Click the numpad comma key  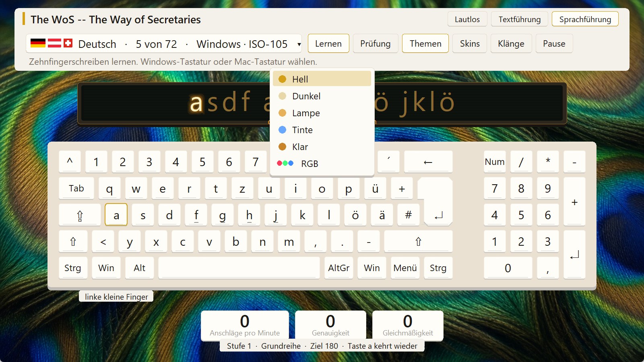(548, 268)
